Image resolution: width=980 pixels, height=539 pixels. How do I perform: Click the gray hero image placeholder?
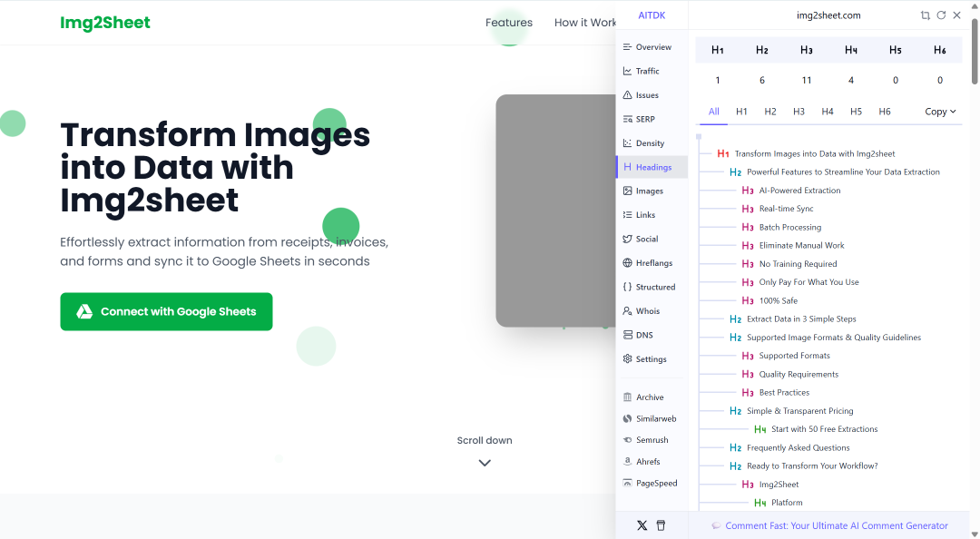pyautogui.click(x=555, y=211)
